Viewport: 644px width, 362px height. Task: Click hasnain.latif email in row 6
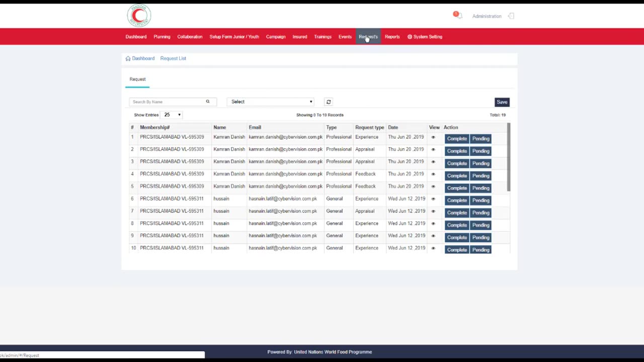283,199
